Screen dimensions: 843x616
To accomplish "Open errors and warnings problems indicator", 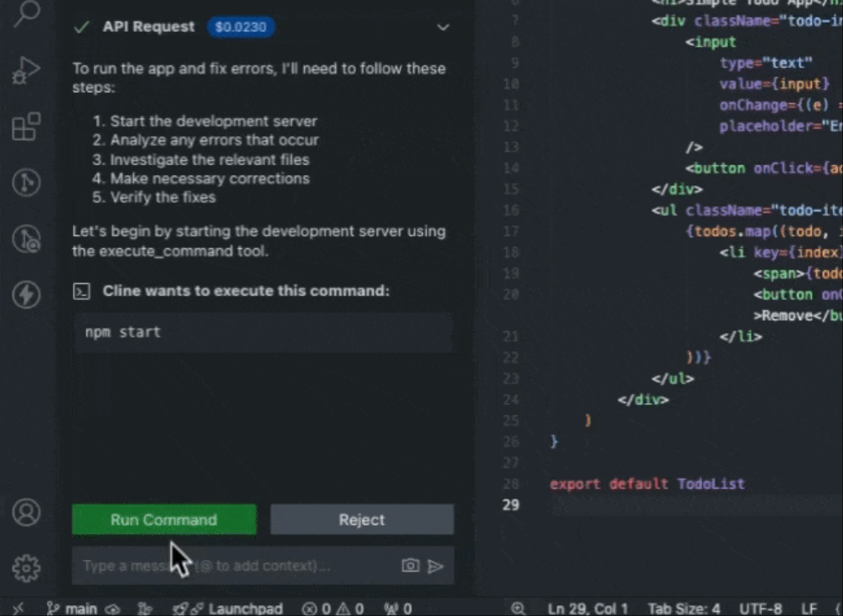I will click(x=333, y=608).
